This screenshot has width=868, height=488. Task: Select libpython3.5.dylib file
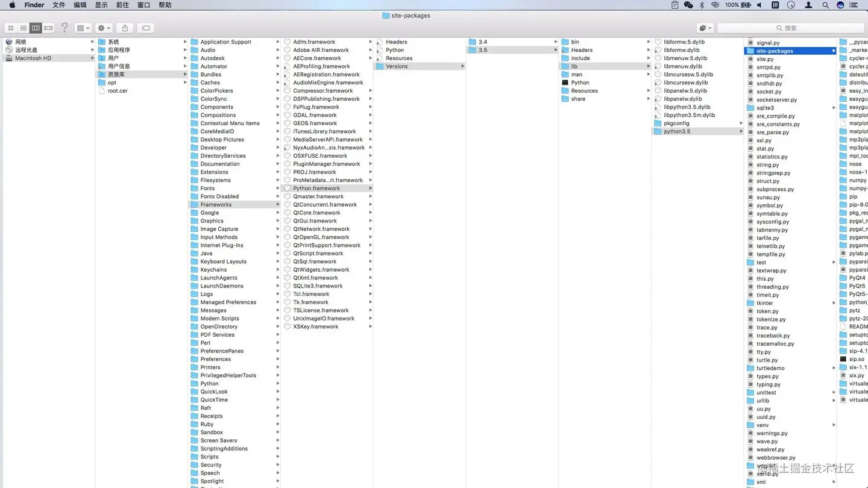(x=699, y=107)
